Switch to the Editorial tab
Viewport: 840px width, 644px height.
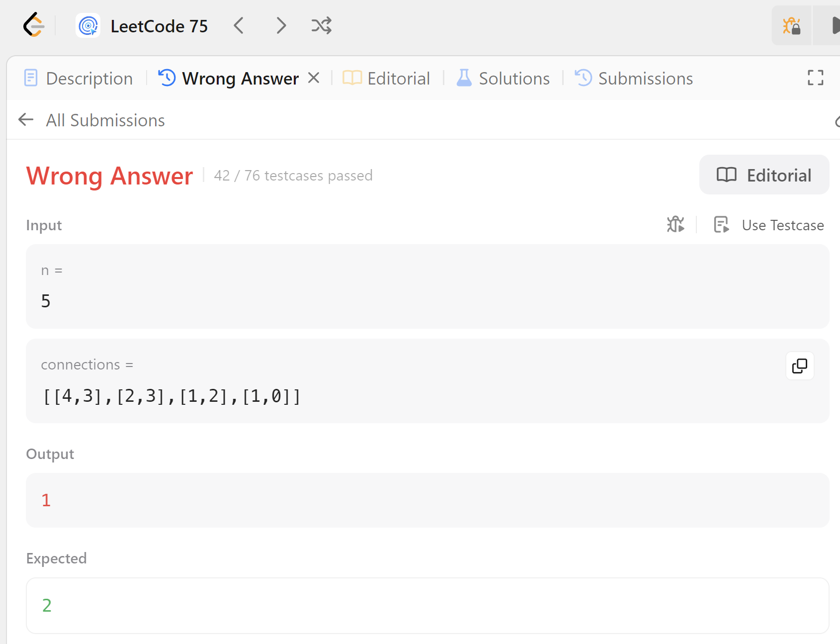point(386,79)
